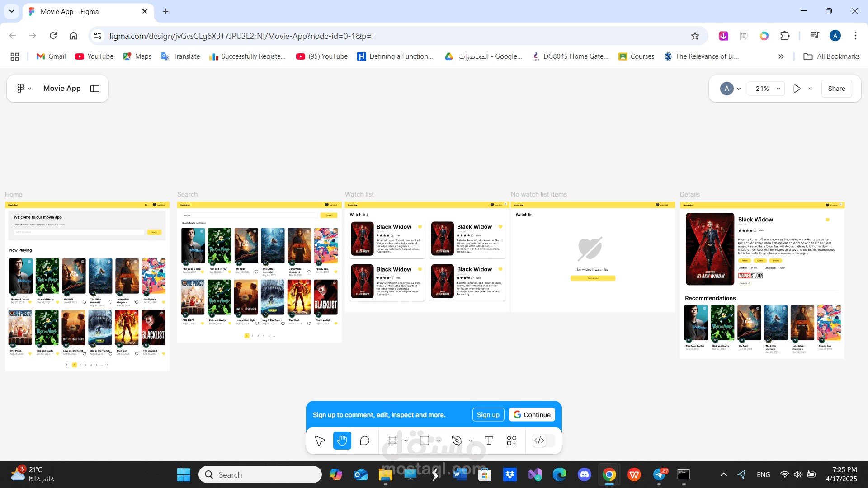
Task: Expand the Pen tool options chevron
Action: point(470,441)
